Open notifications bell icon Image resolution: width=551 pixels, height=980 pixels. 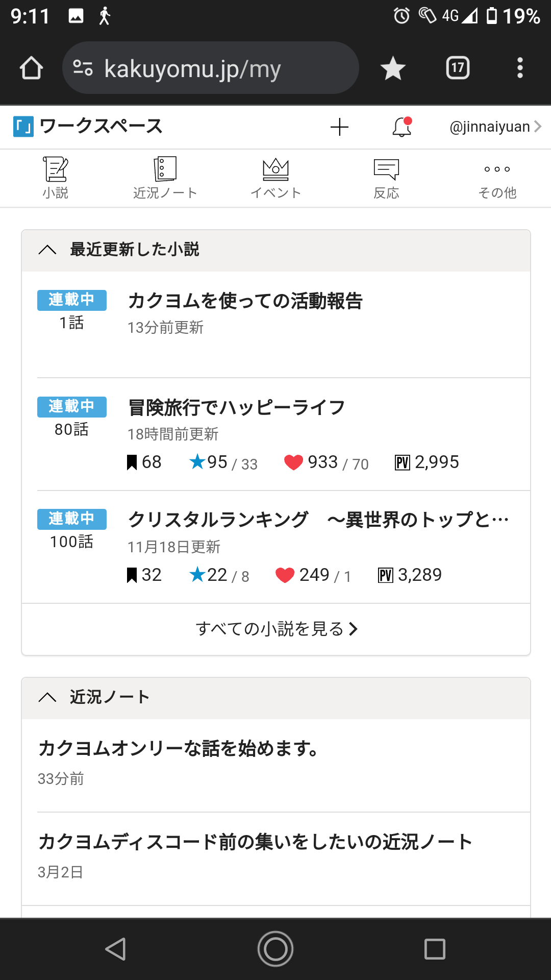[402, 127]
